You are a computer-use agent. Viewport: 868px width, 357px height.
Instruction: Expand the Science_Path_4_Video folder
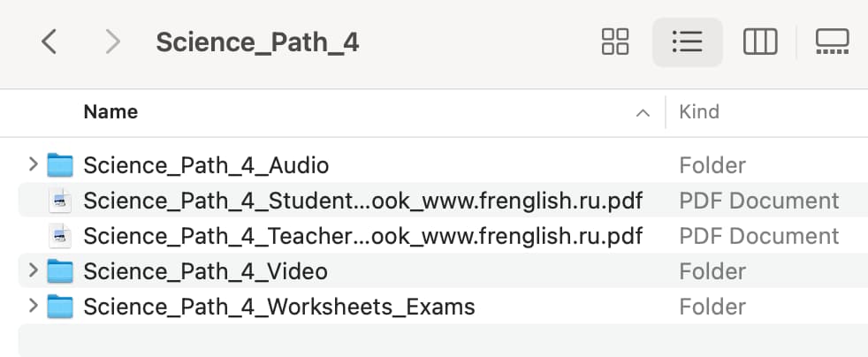(x=34, y=270)
